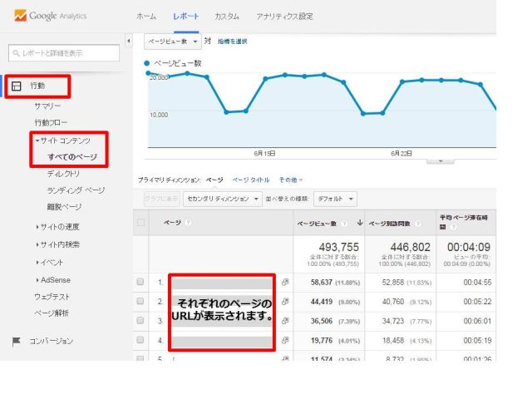Image resolution: width=532 pixels, height=399 pixels.
Task: Click the Google Analytics logo
Action: point(50,16)
